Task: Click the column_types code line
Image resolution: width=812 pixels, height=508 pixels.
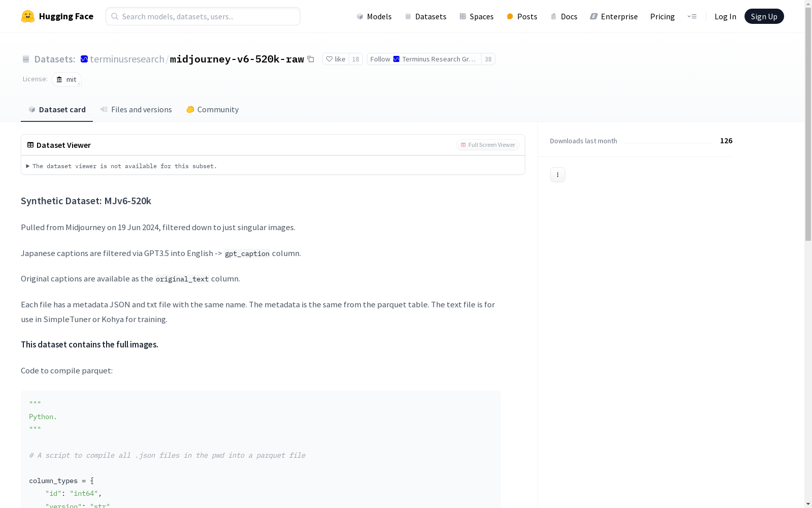Action: click(x=61, y=481)
